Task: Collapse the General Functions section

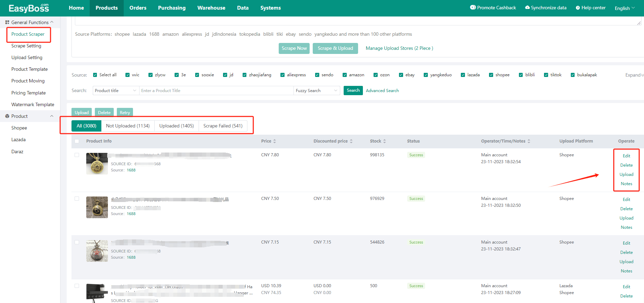Action: coord(52,22)
